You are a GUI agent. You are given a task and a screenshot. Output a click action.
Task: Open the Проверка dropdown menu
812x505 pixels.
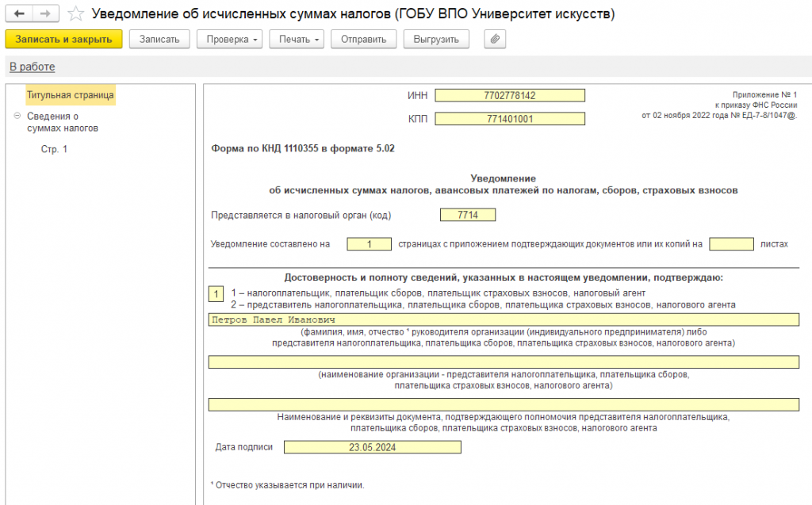click(x=229, y=39)
